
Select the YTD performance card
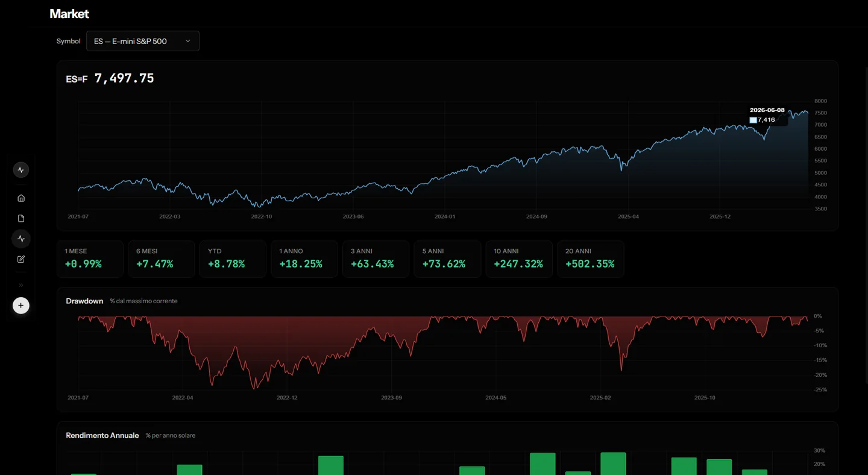point(233,259)
